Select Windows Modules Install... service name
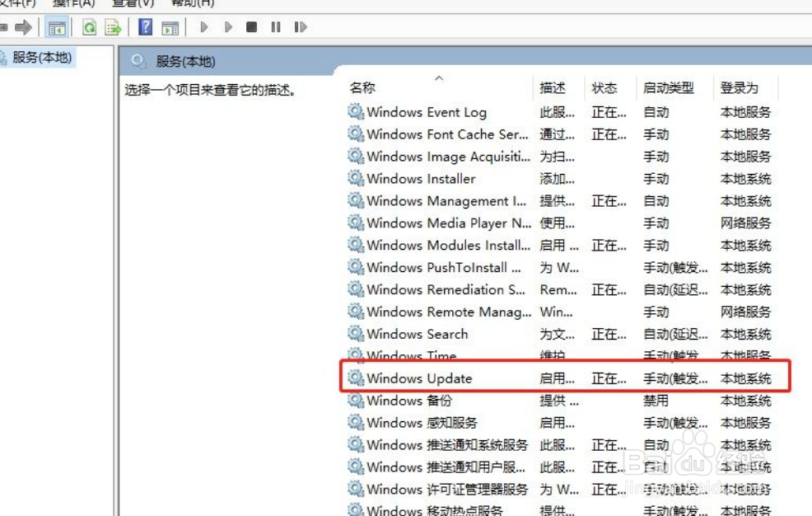 pyautogui.click(x=449, y=245)
